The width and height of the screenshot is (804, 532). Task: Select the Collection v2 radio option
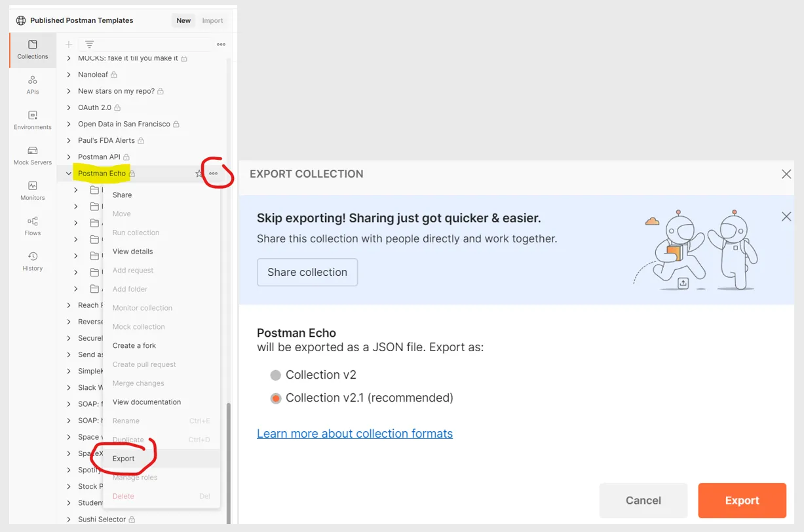click(276, 375)
